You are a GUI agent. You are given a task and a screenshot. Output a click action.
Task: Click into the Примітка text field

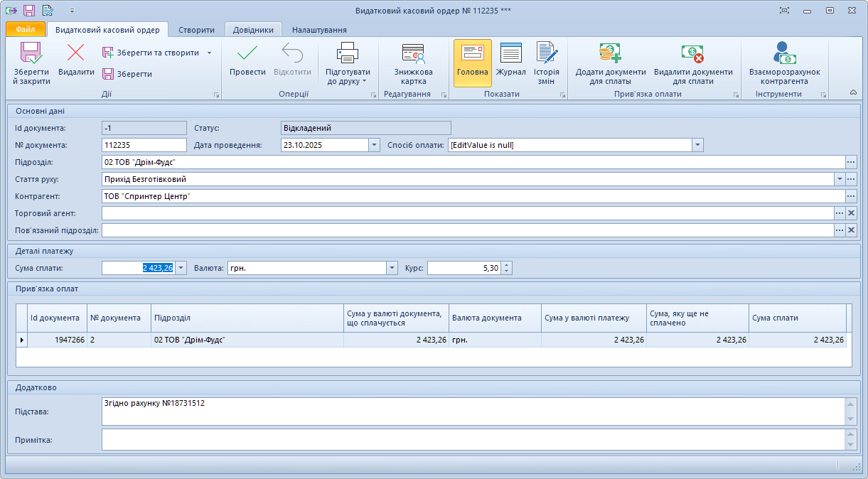click(x=473, y=439)
